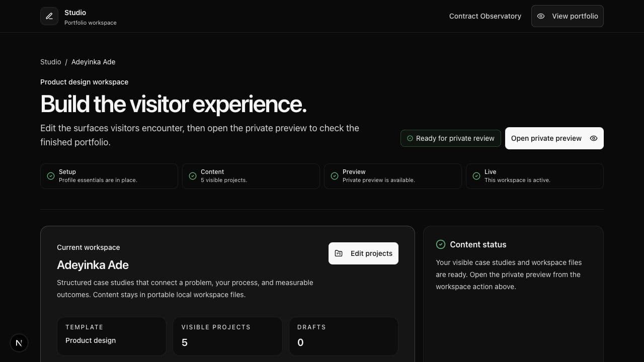The image size is (644, 362).
Task: Click the Live step checkmark icon
Action: tap(476, 176)
